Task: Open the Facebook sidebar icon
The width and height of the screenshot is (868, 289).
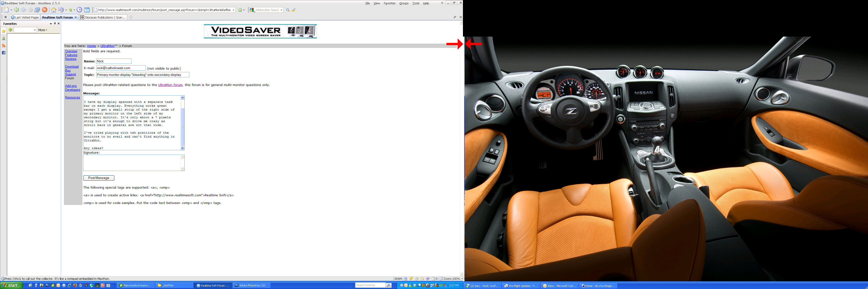Action: [4, 53]
